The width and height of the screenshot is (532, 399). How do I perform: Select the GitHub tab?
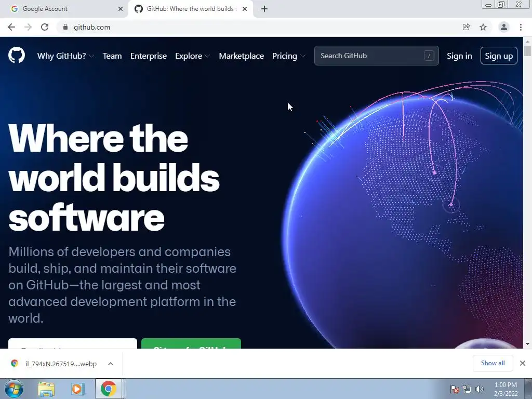tap(191, 9)
